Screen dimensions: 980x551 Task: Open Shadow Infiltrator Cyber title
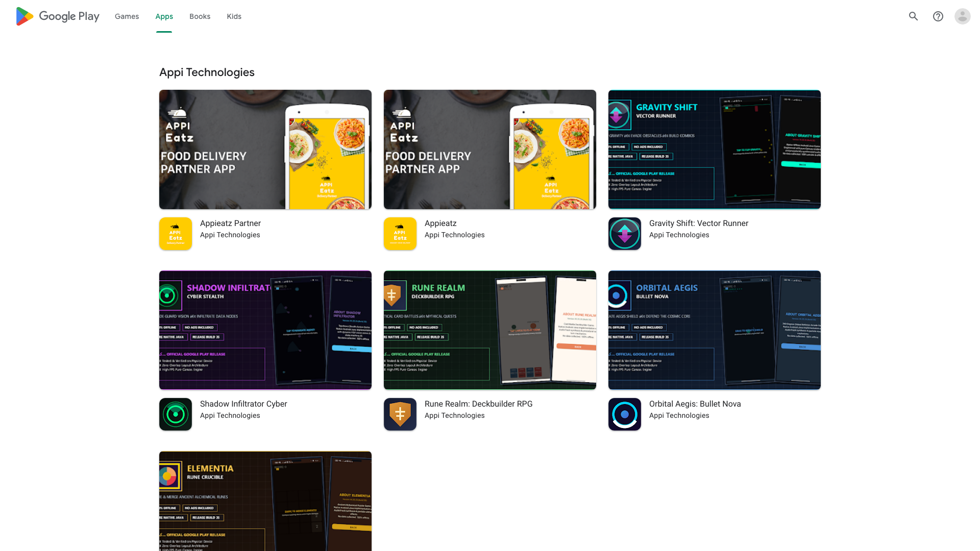tap(243, 404)
